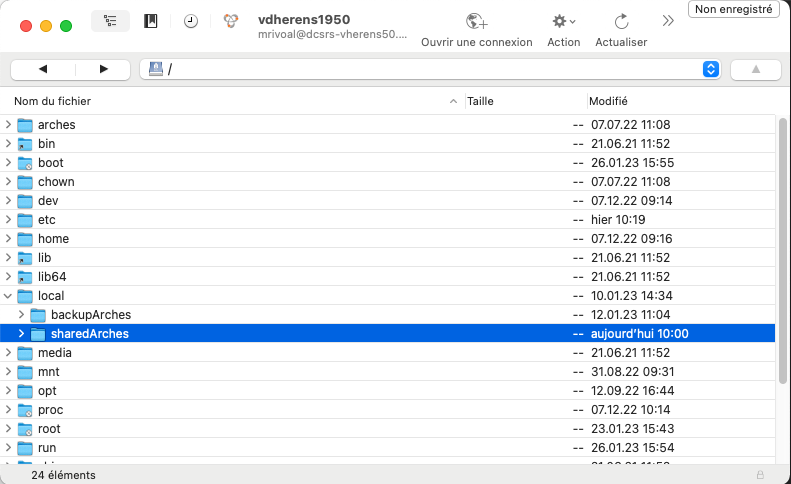This screenshot has width=791, height=484.
Task: Click the vertical scrollbar of file list
Action: pos(783,250)
